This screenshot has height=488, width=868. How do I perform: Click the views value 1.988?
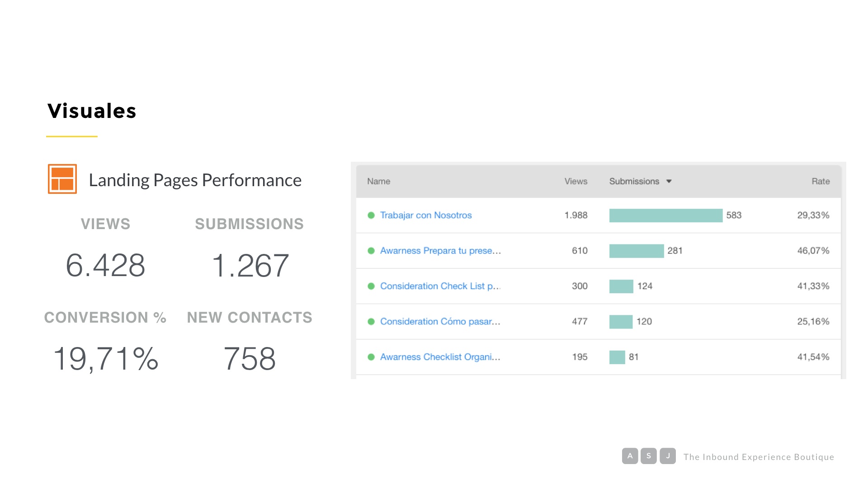point(576,215)
